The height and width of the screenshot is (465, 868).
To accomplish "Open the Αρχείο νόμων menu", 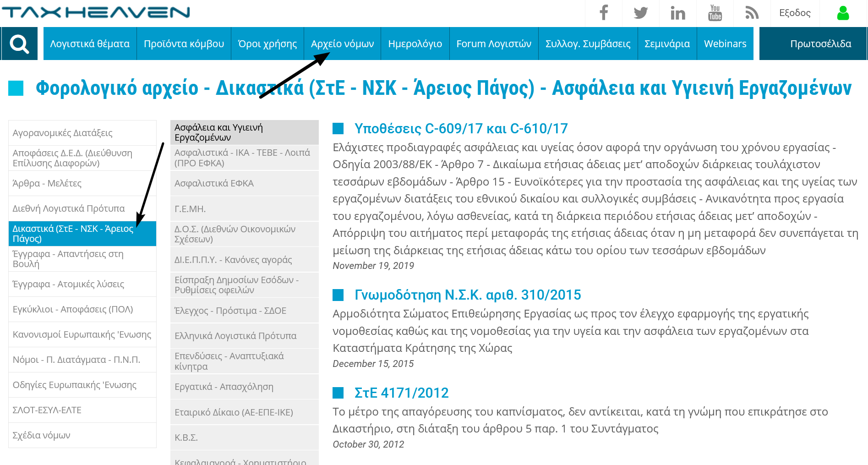I will [x=342, y=44].
